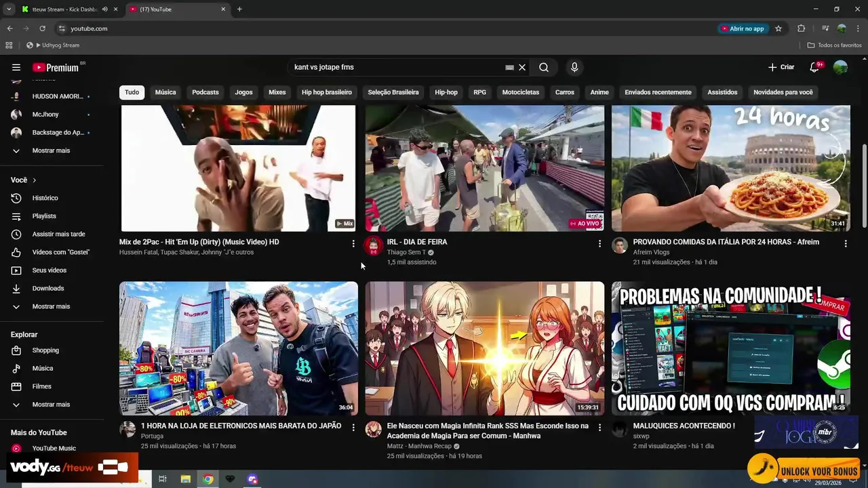Open the account avatar menu

point(840,67)
